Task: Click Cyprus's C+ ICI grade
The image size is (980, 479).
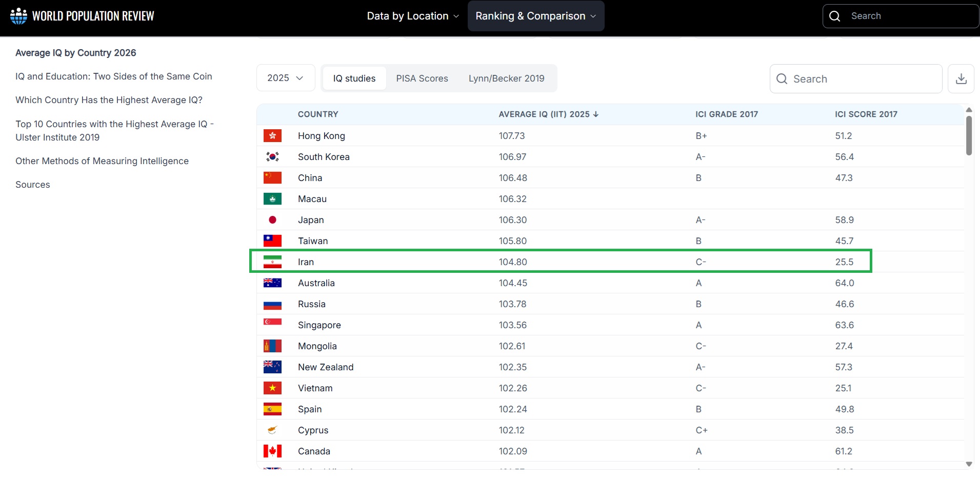Action: tap(702, 430)
